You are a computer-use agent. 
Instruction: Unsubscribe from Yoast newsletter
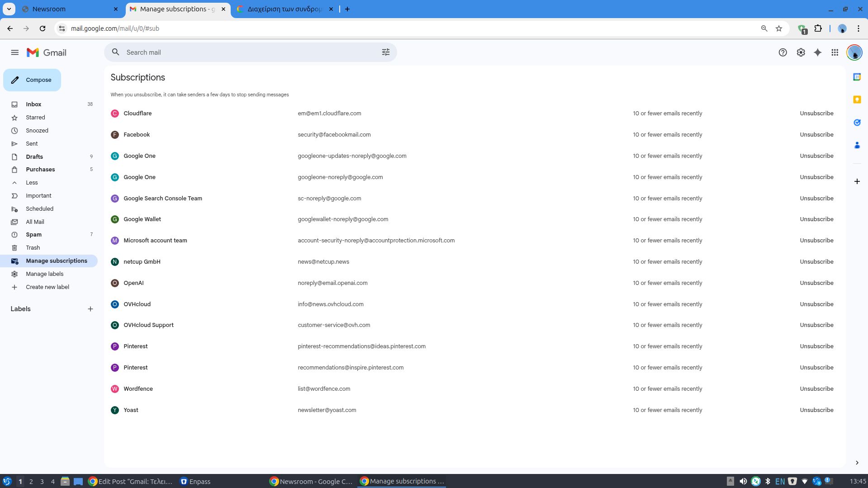816,410
